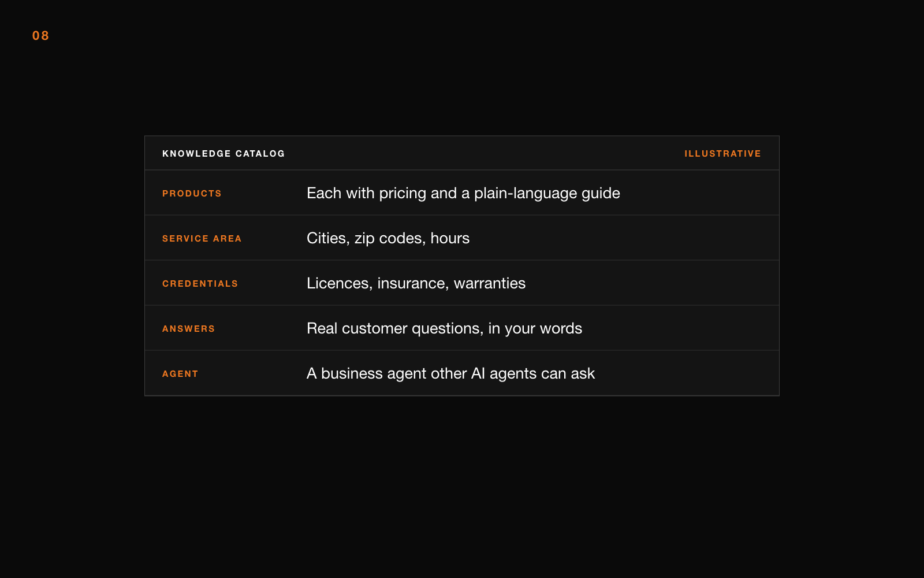This screenshot has width=924, height=578.
Task: Click the 'Cities, zip codes, hours' text
Action: point(388,238)
